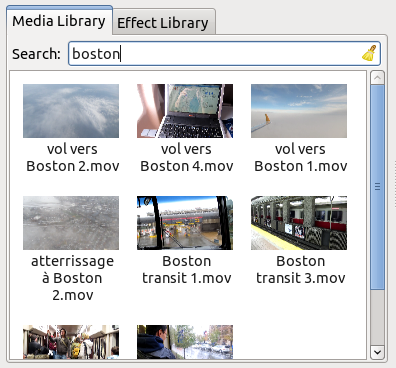This screenshot has height=368, width=396.
Task: Click the 'Boston transit 3.mov' filename
Action: pos(300,269)
